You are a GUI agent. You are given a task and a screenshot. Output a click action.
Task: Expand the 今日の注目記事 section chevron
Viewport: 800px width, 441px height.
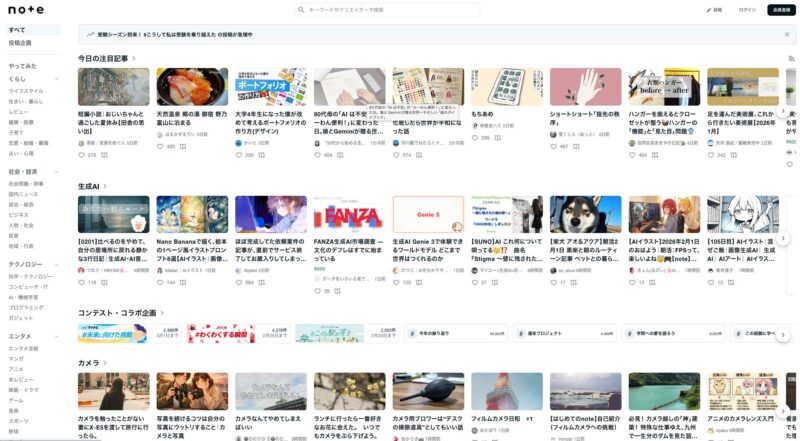tap(134, 59)
